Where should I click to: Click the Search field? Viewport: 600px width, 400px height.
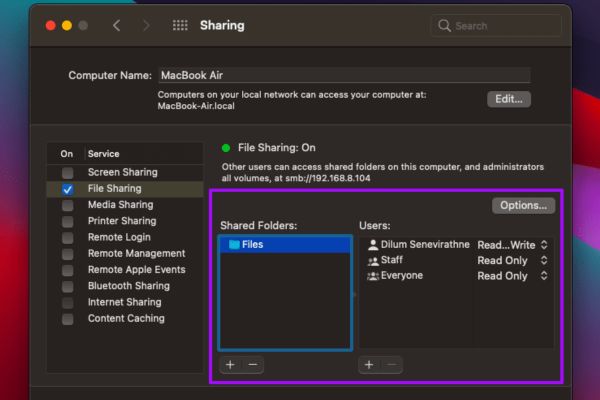496,26
